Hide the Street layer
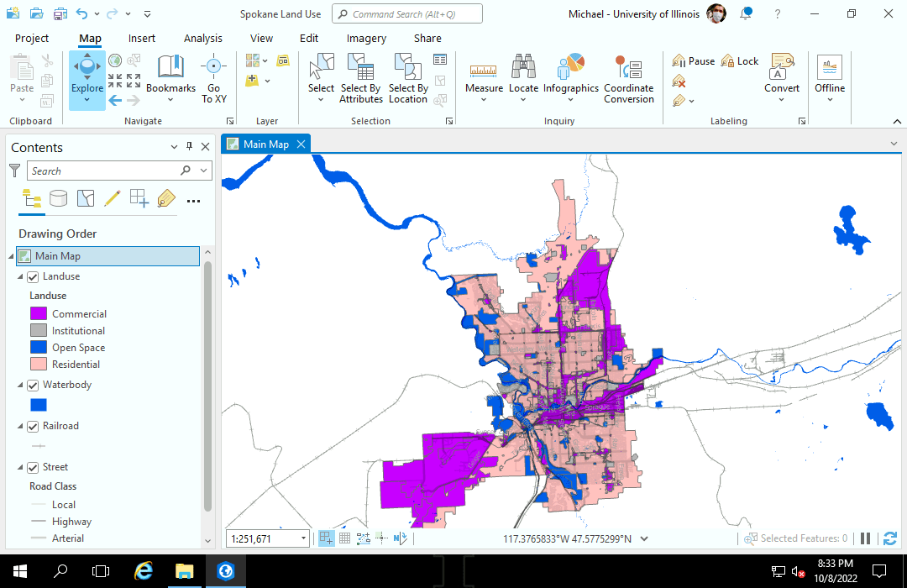Viewport: 907px width, 588px height. pos(32,467)
